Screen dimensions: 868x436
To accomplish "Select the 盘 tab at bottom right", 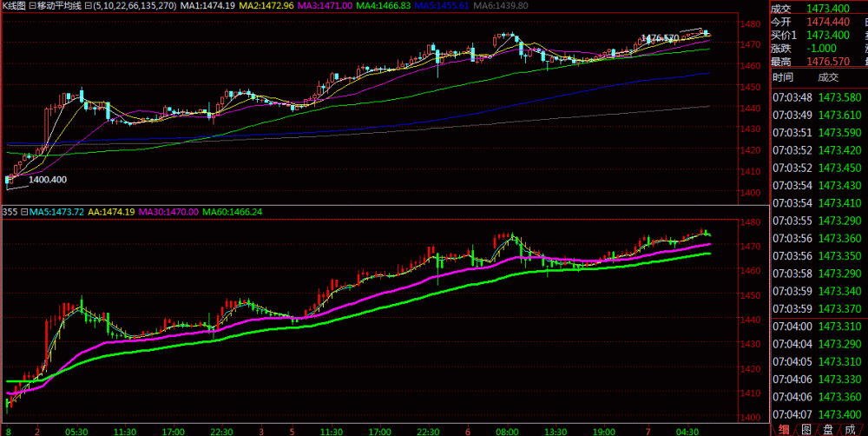I will (828, 429).
